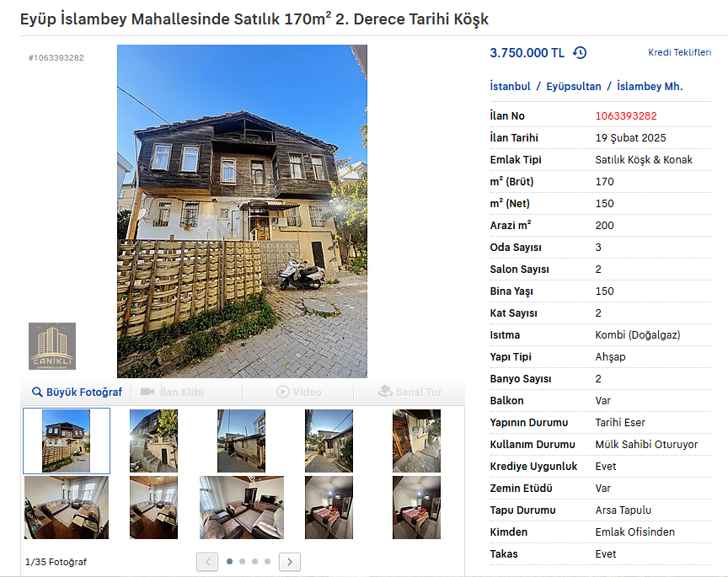Viewport: 728px width, 577px height.
Task: Click the Video play icon
Action: pyautogui.click(x=283, y=392)
